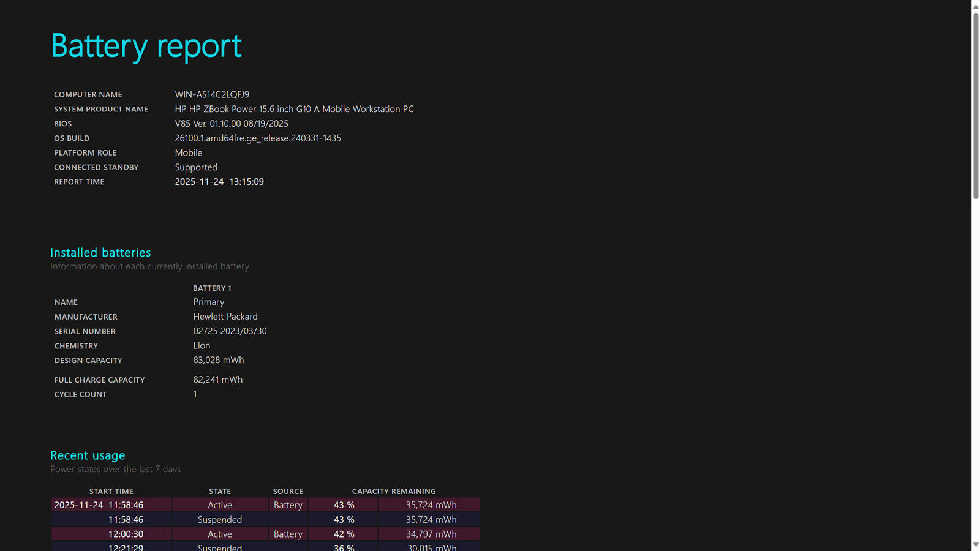Click the vertical scrollbar thumb
Screen dimensions: 980x551
point(976,106)
